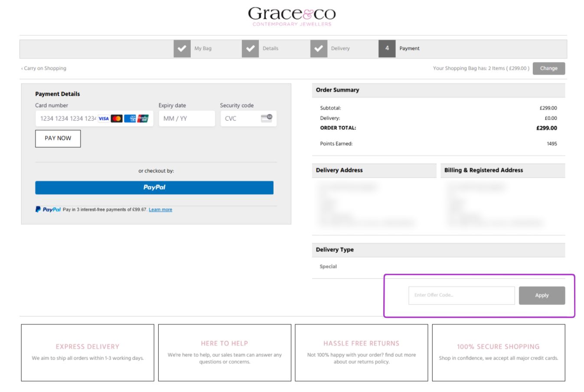Viewport: 584px width, 392px height.
Task: Click the PayPal logo beside instalment offer
Action: (48, 210)
